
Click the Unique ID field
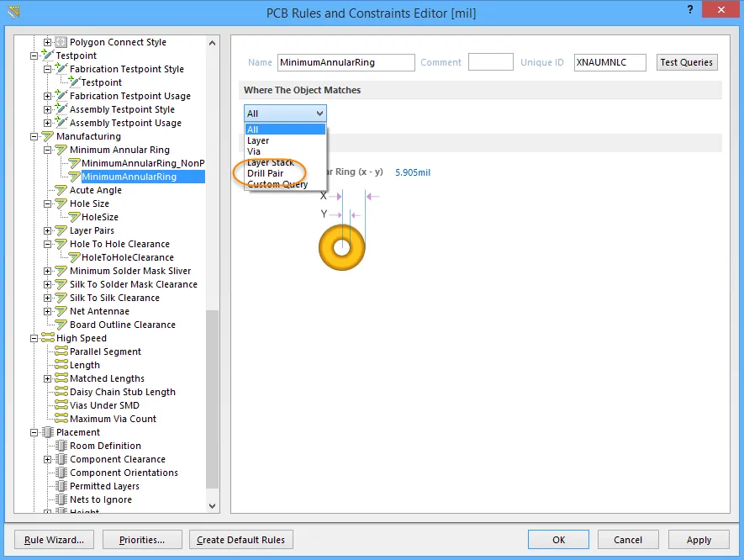click(x=609, y=62)
